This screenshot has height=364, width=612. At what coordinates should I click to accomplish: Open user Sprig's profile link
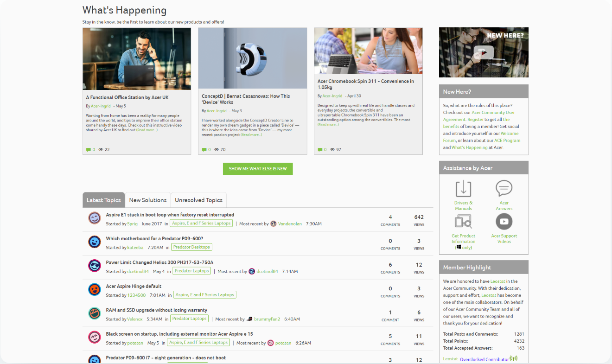coord(133,224)
